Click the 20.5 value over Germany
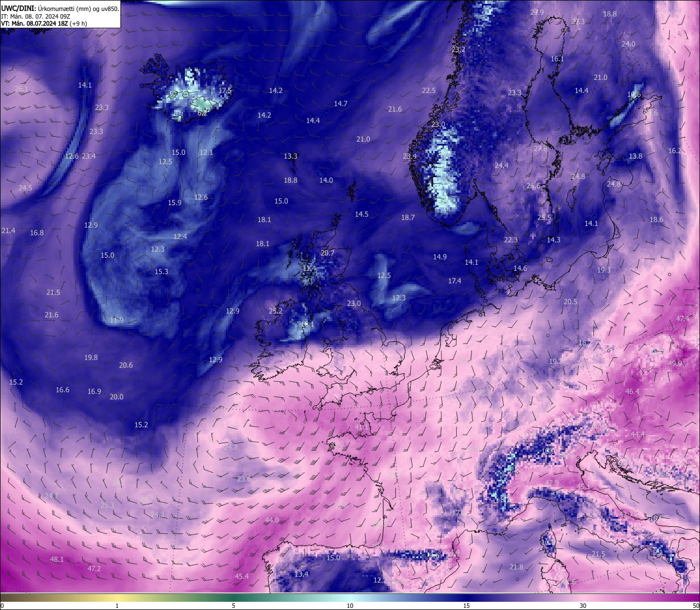The height and width of the screenshot is (610, 700). 570,301
